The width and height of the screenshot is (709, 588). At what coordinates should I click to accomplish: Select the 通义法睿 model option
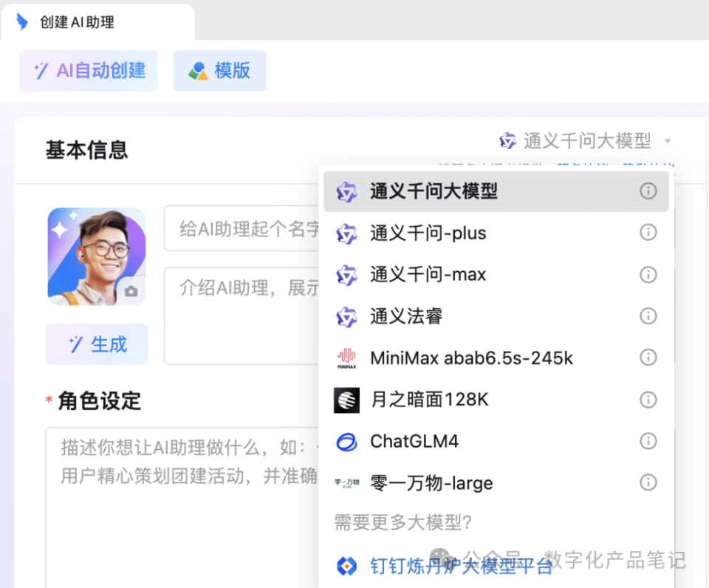[496, 316]
